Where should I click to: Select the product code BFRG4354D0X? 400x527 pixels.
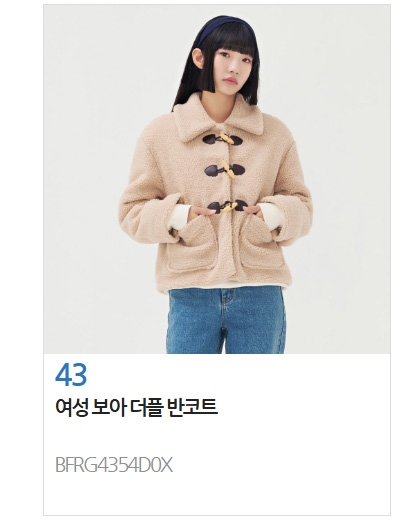[114, 465]
